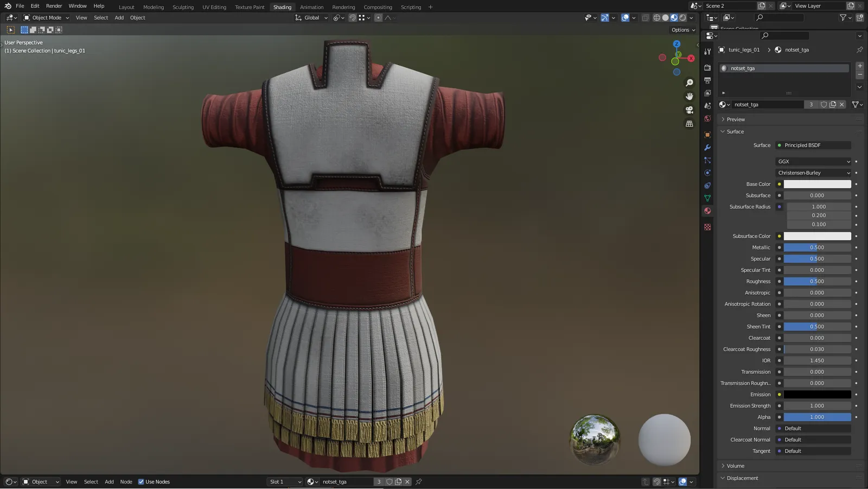Screen dimensions: 868x489
Task: Open the Texture properties checker tab
Action: [707, 227]
